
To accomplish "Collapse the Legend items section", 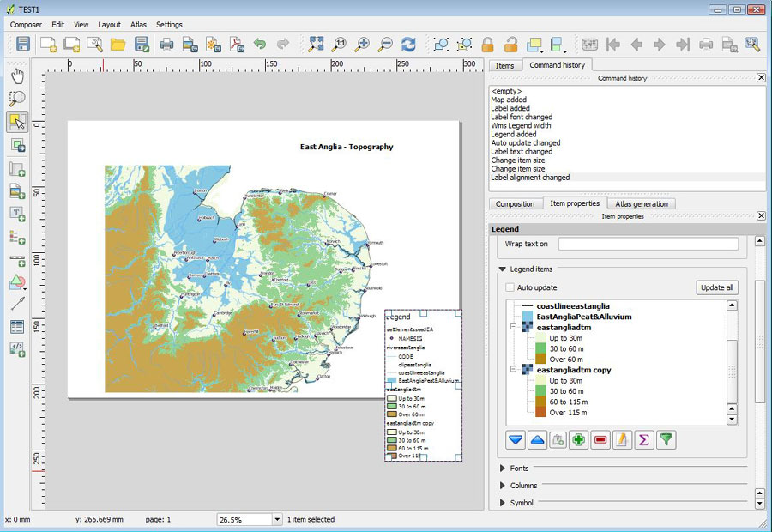I will (503, 269).
